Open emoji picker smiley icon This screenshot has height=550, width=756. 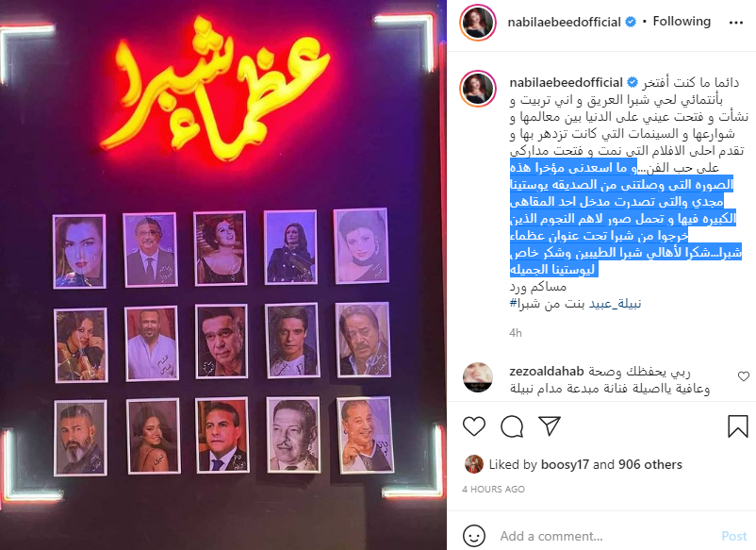pyautogui.click(x=473, y=536)
